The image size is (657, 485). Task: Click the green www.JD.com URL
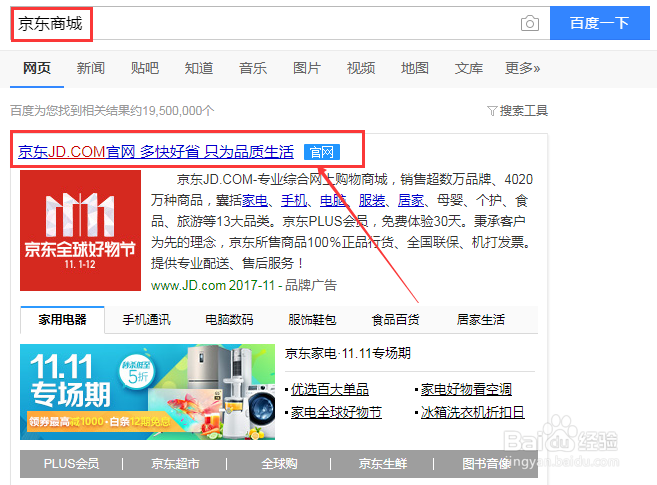pyautogui.click(x=189, y=285)
